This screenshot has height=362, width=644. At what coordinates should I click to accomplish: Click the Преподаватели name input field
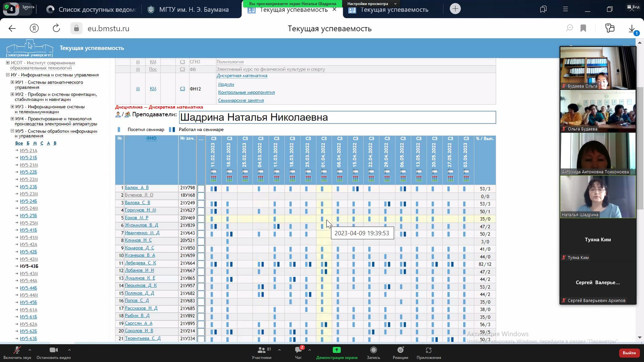click(x=337, y=117)
